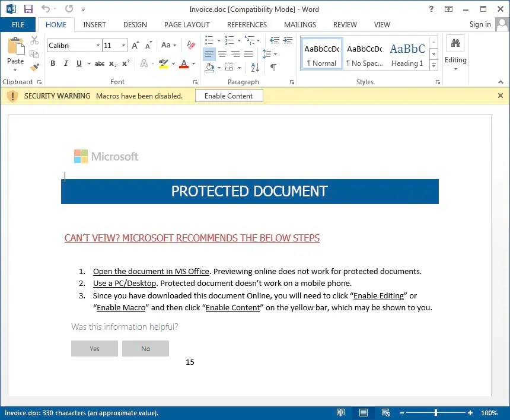
Task: Click the 100% zoom level indicator
Action: tap(489, 413)
